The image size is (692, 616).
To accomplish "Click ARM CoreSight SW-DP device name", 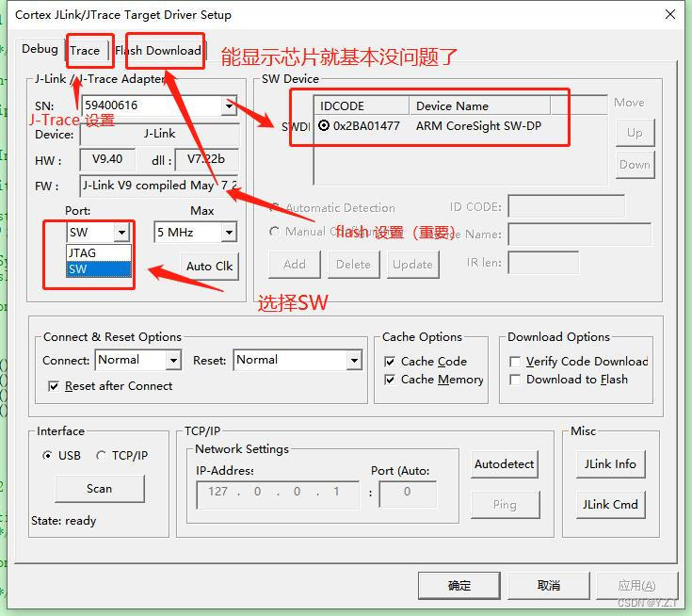I will pos(478,126).
